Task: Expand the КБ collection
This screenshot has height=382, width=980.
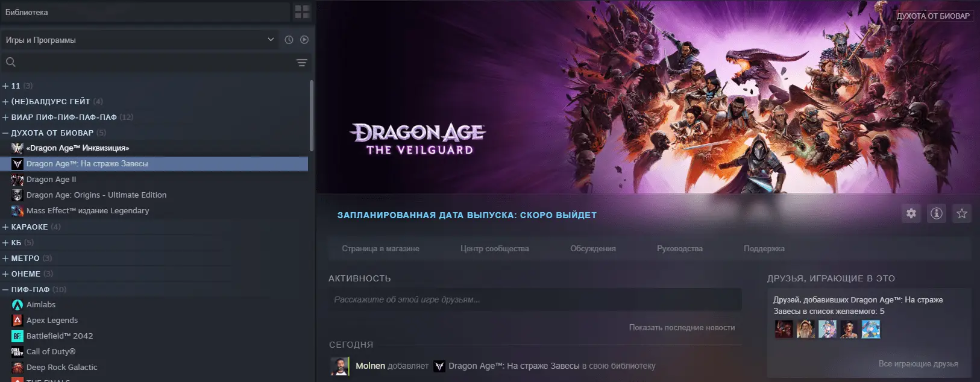Action: point(5,243)
